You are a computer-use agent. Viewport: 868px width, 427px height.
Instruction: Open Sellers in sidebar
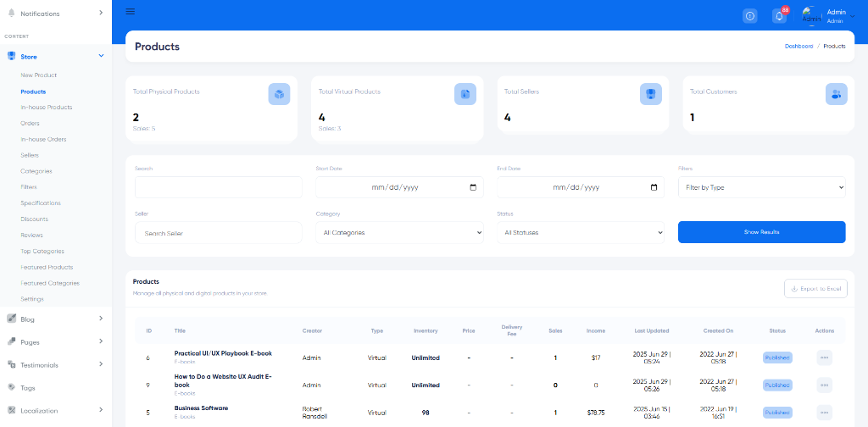pos(30,155)
